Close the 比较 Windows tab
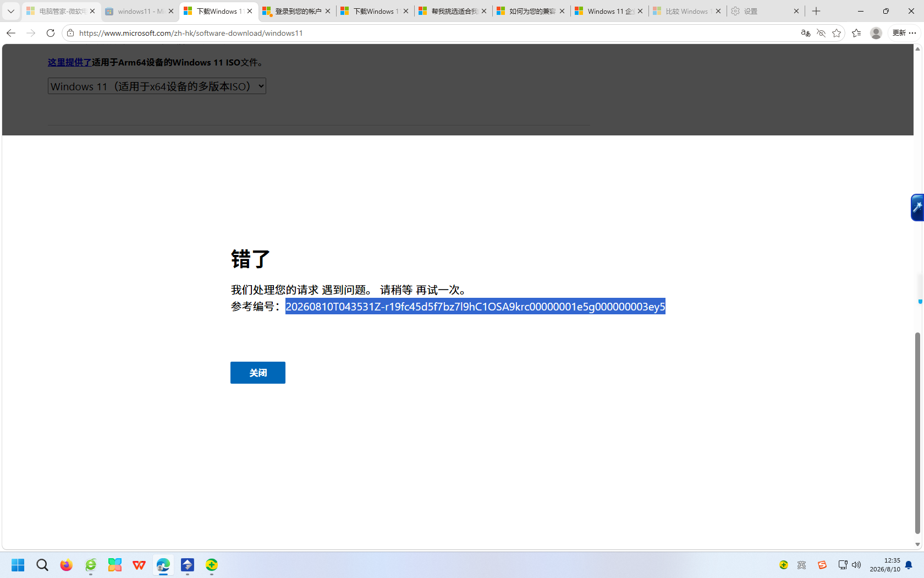 coord(718,11)
